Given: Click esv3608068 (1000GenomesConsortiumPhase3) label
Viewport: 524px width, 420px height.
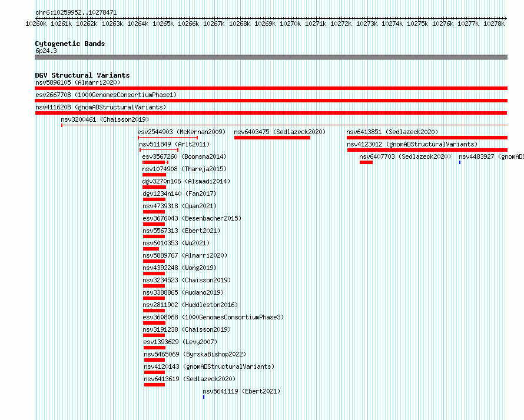Looking at the screenshot, I should tap(213, 317).
